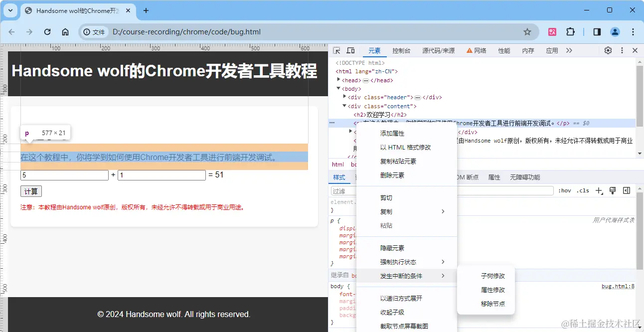Click the first number input containing 5
Image resolution: width=644 pixels, height=332 pixels.
pyautogui.click(x=64, y=175)
